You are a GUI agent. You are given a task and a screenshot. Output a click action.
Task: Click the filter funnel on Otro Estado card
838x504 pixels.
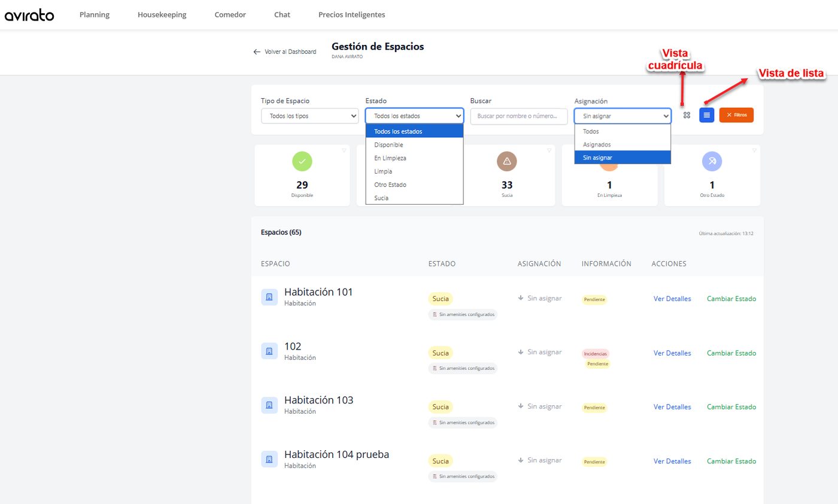click(754, 150)
